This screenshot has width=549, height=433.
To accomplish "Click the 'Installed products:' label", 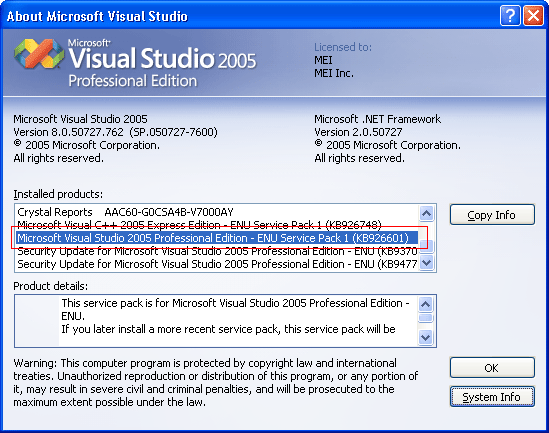I will click(58, 194).
